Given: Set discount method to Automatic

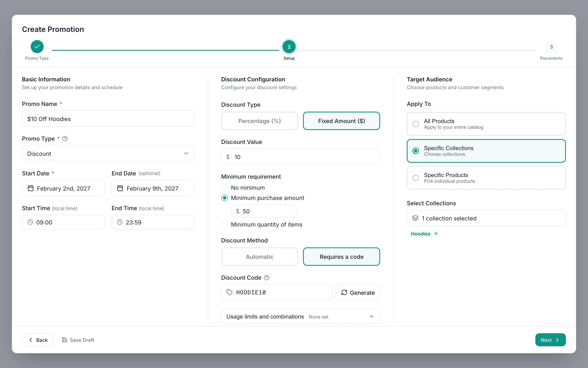Looking at the screenshot, I should click(259, 257).
